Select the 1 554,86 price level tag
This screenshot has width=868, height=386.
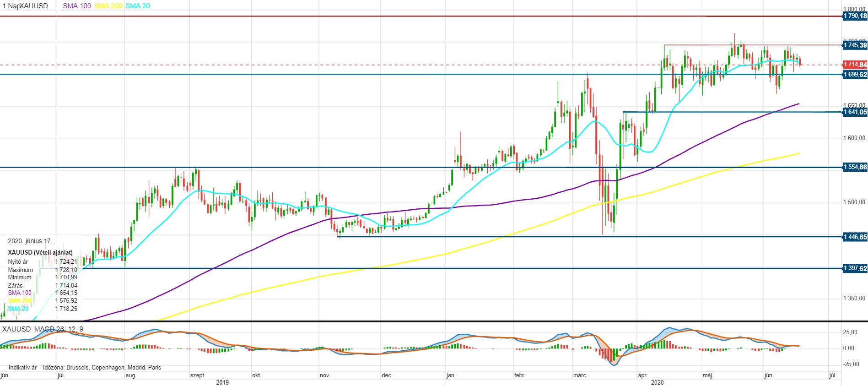click(855, 167)
